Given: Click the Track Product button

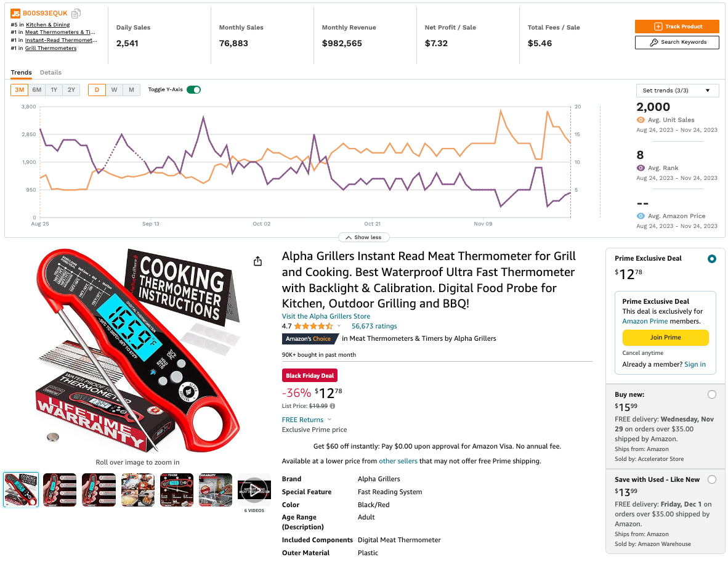Looking at the screenshot, I should [677, 26].
